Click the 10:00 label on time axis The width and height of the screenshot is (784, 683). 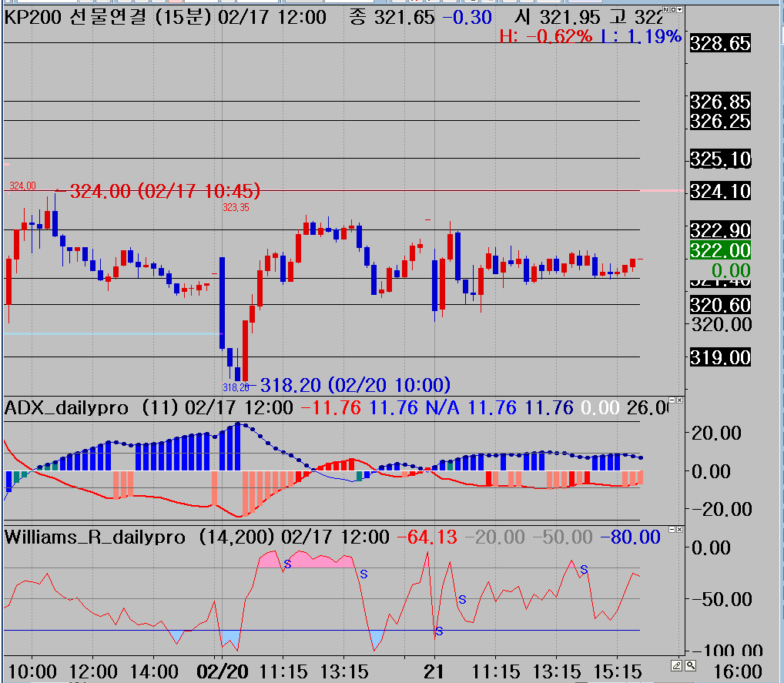32,671
